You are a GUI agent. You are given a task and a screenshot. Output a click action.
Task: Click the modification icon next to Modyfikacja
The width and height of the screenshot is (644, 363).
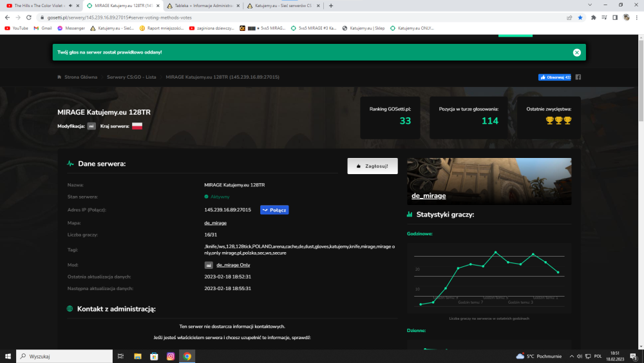tap(91, 126)
